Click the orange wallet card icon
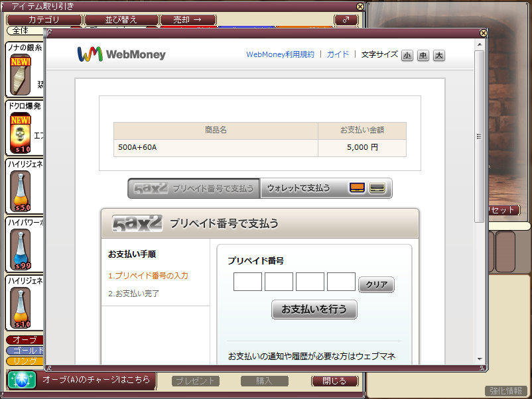 pyautogui.click(x=357, y=188)
